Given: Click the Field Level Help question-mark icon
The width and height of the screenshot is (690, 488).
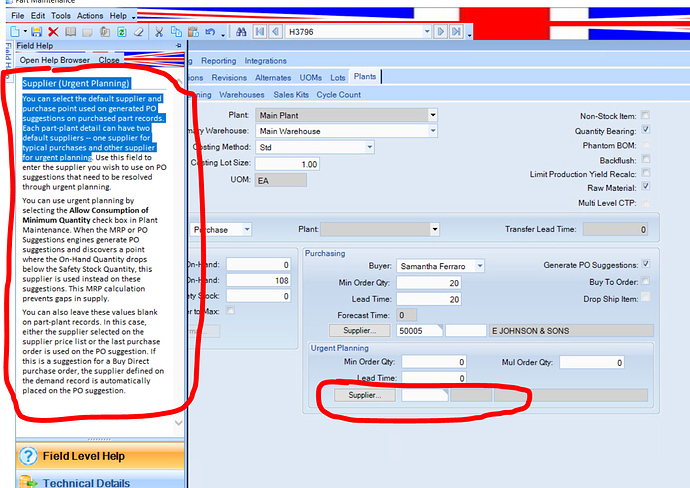Looking at the screenshot, I should point(29,456).
